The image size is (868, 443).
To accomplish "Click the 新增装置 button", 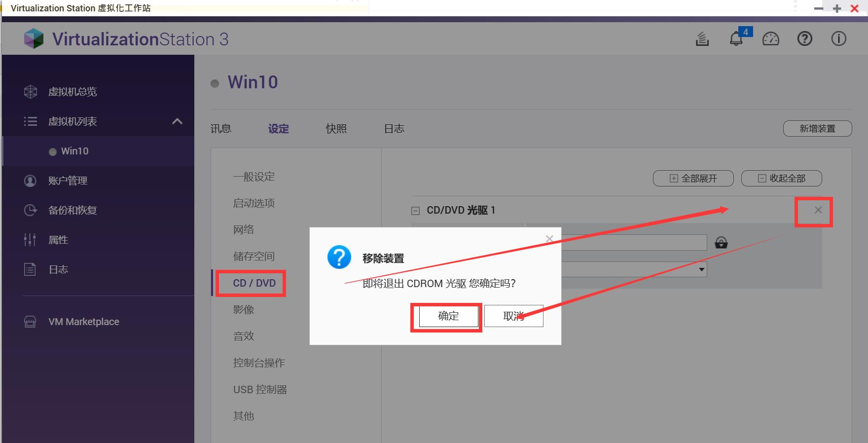I will 817,129.
